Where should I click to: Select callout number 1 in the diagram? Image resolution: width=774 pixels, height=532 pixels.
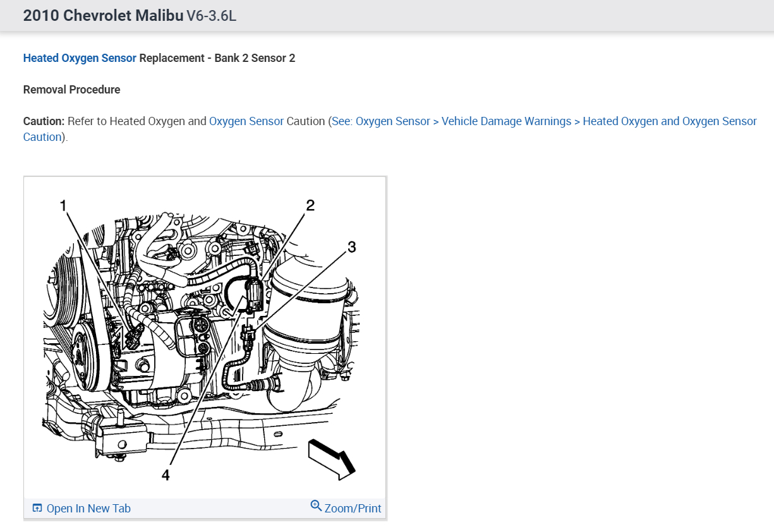[x=63, y=205]
